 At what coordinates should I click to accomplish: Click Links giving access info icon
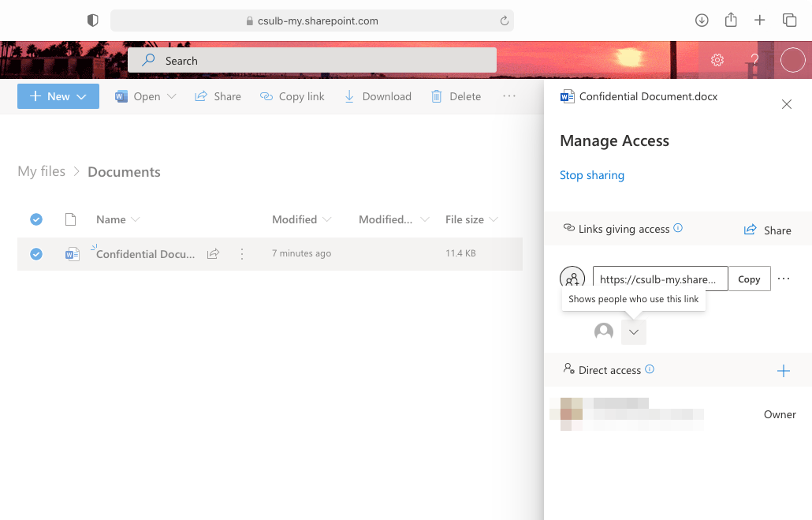coord(678,227)
